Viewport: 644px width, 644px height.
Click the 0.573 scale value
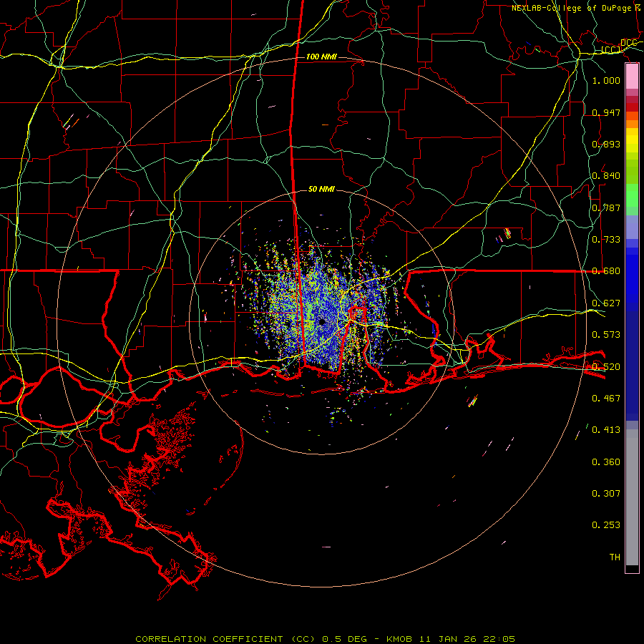pyautogui.click(x=606, y=335)
